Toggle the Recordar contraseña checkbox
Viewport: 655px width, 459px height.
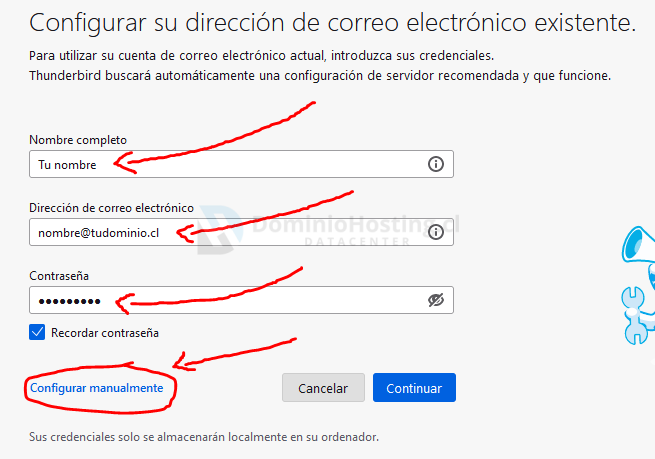(38, 332)
